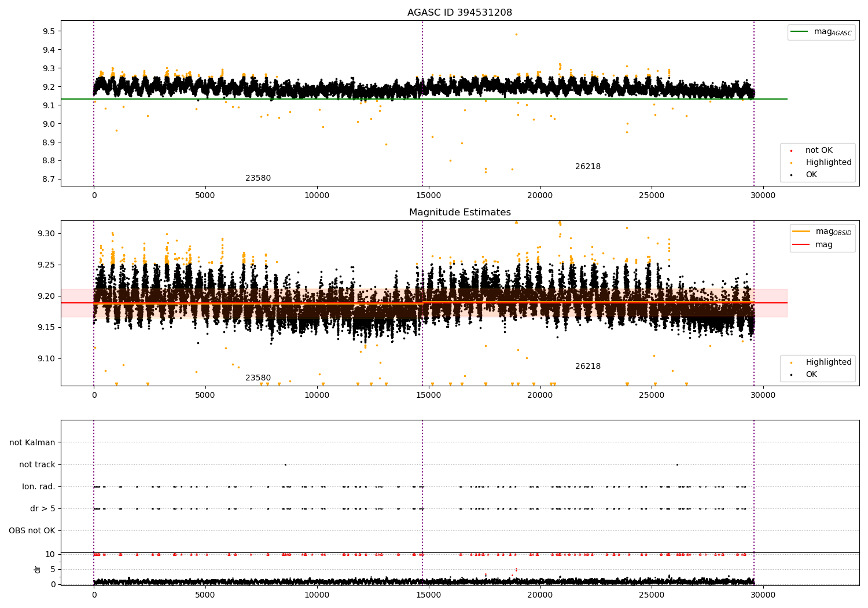Image resolution: width=868 pixels, height=608 pixels.
Task: Click the '8.9' y-axis tick of top plot
Action: tap(49, 142)
